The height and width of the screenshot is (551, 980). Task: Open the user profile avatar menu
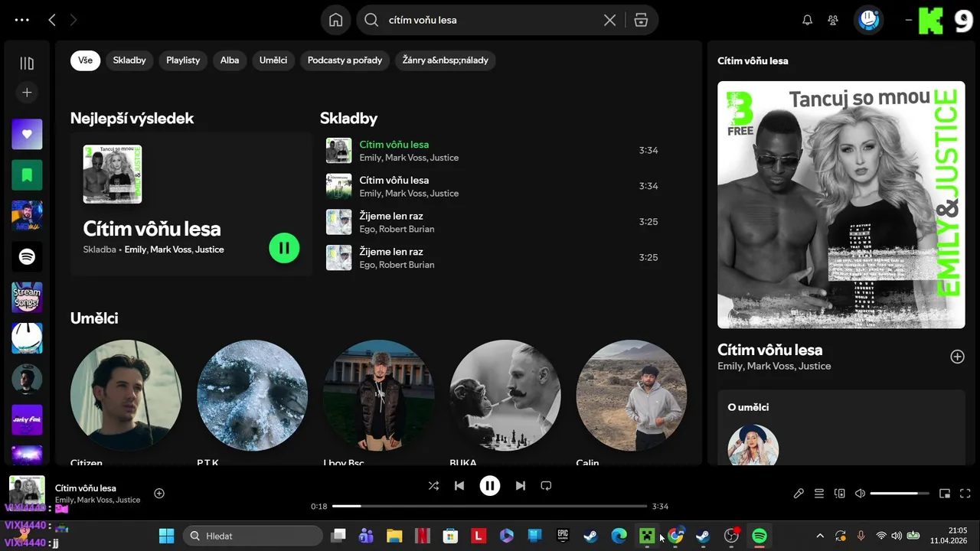click(x=868, y=20)
